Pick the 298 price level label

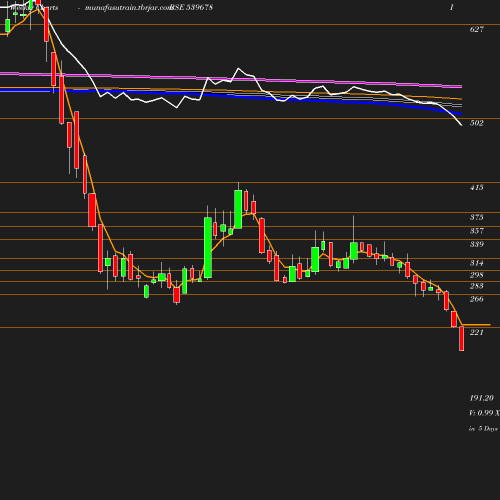tap(477, 275)
